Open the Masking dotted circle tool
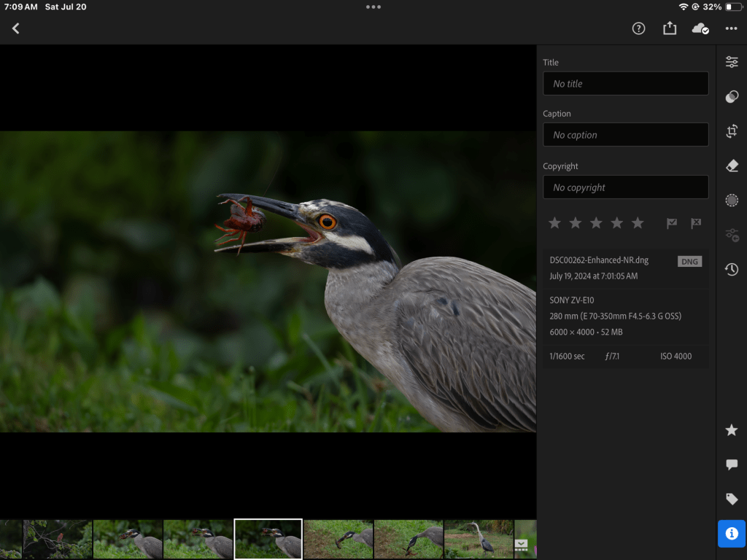747x560 pixels. (x=732, y=201)
